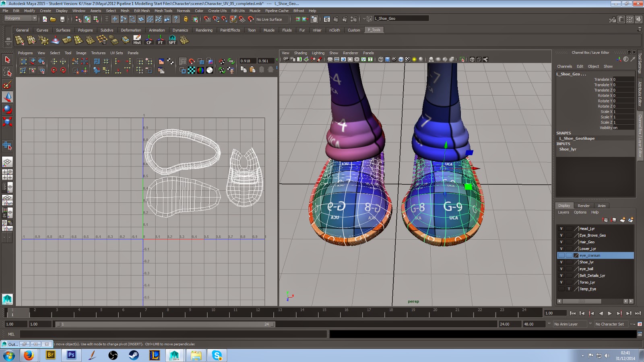The image size is (644, 362).
Task: Click frame 12 on the time slider
Action: click(x=257, y=313)
